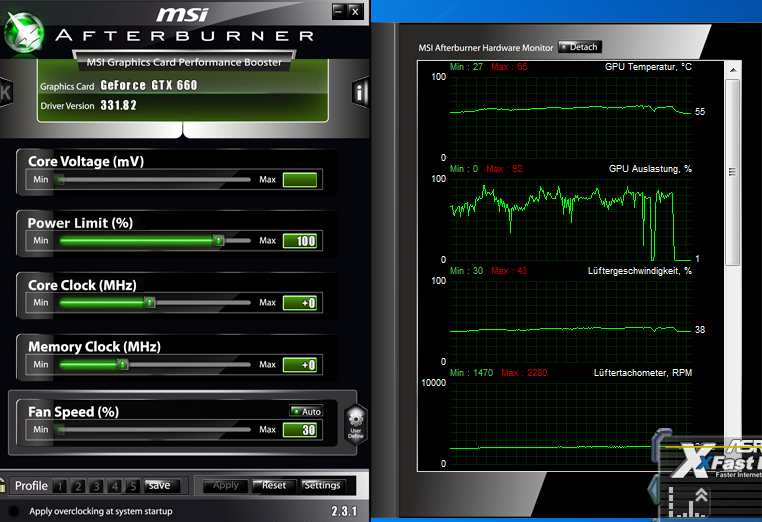Image resolution: width=762 pixels, height=522 pixels.
Task: Click the hardware monitor scroll up arrow
Action: 733,70
